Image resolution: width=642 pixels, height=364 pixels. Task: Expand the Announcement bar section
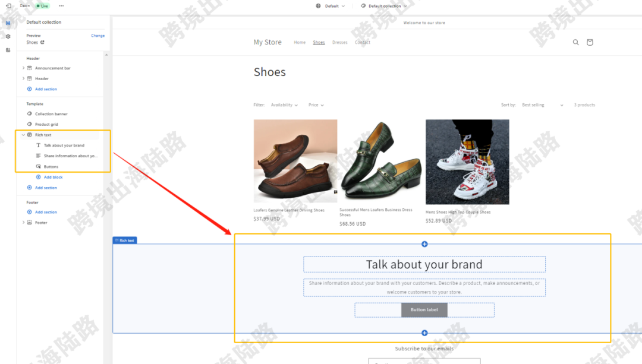(23, 68)
